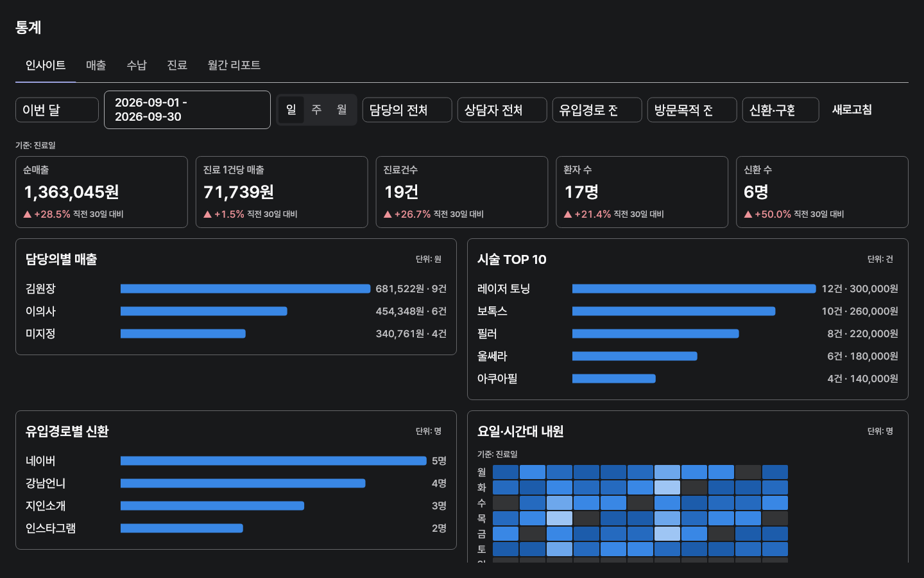Click the 레이저 토닝 procedure bar
Image resolution: width=924 pixels, height=578 pixels.
(694, 289)
